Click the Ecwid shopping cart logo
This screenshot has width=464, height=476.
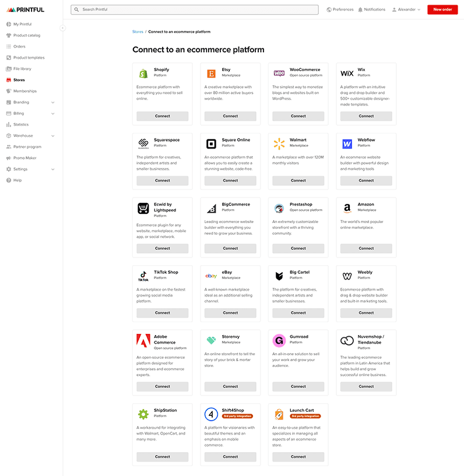point(143,208)
